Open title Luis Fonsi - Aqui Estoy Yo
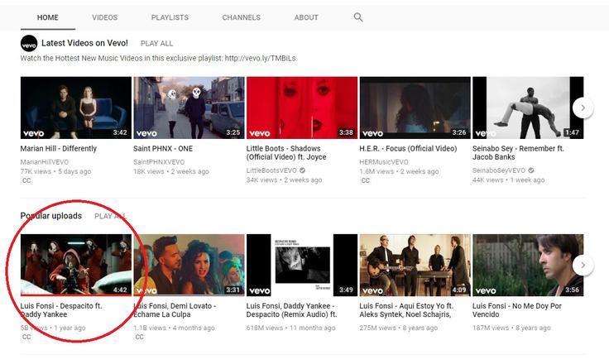This screenshot has width=609, height=364. coord(406,310)
